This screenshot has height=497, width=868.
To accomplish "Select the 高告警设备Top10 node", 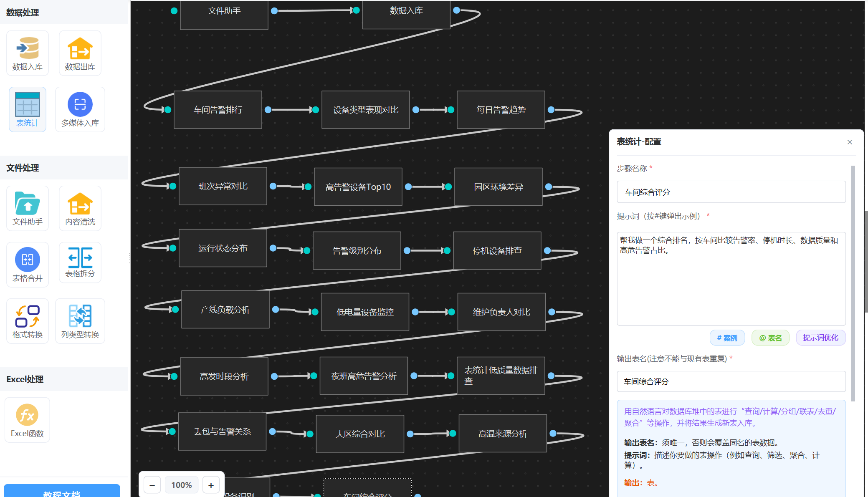I will point(358,187).
